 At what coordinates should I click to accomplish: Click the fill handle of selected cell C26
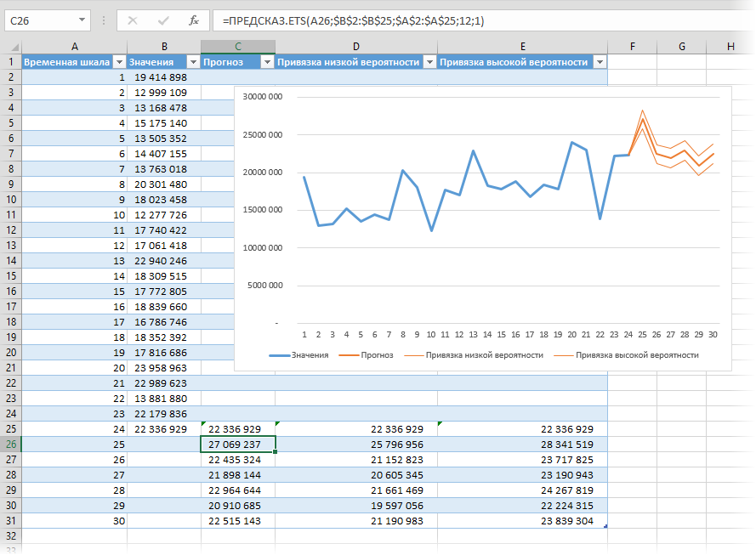[275, 451]
